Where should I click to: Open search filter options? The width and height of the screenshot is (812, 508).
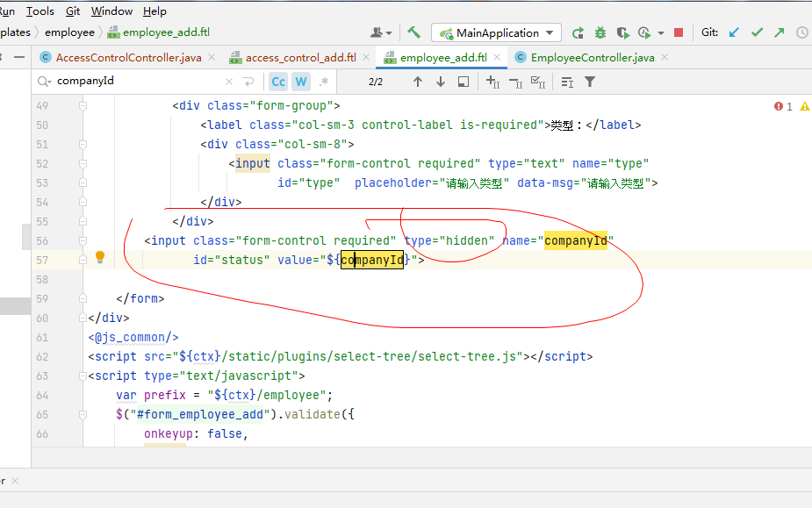(x=590, y=82)
